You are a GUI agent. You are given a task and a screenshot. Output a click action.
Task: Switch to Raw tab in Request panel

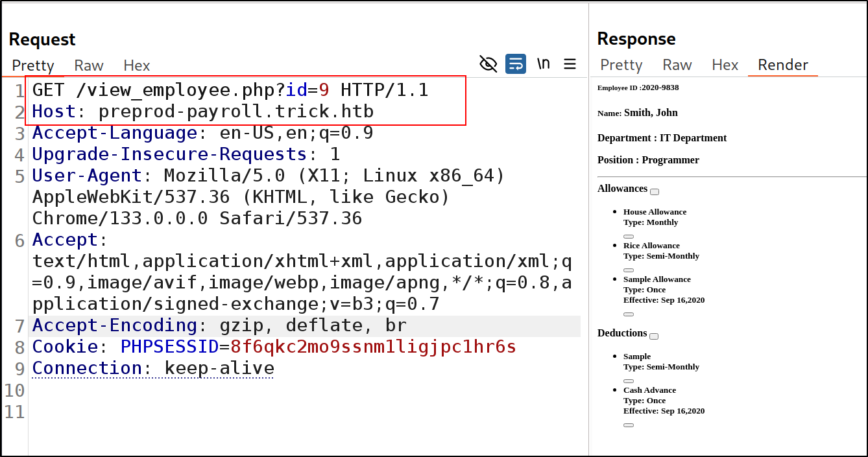click(89, 65)
